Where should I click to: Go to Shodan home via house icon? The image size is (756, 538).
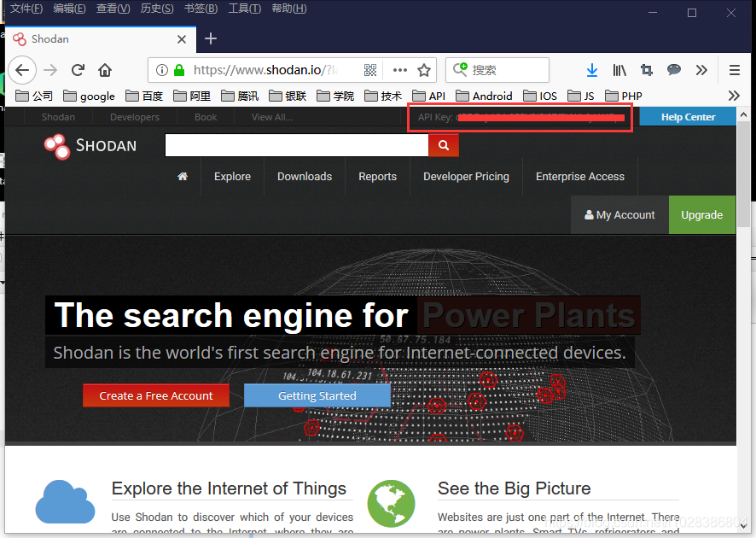click(x=183, y=177)
